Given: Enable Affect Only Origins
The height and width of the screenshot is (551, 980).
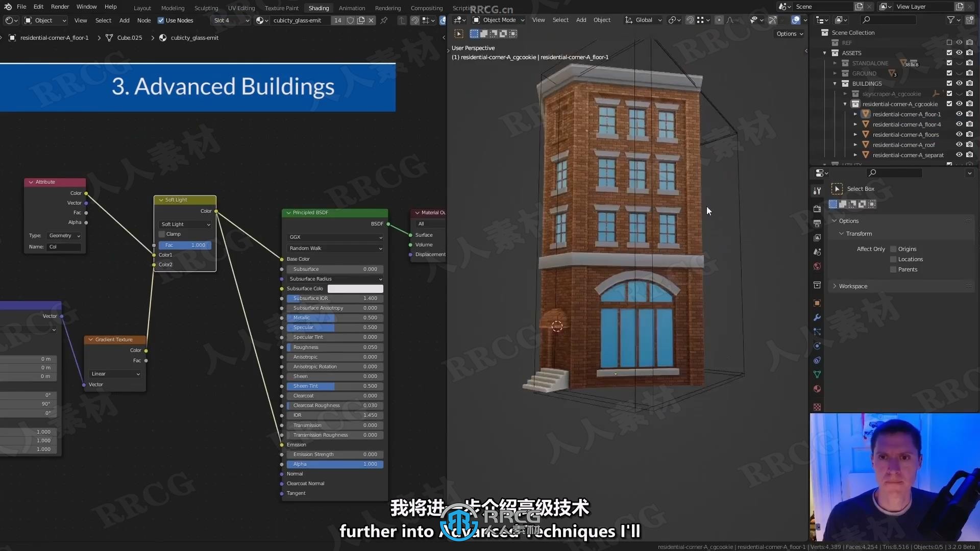Looking at the screenshot, I should tap(893, 249).
